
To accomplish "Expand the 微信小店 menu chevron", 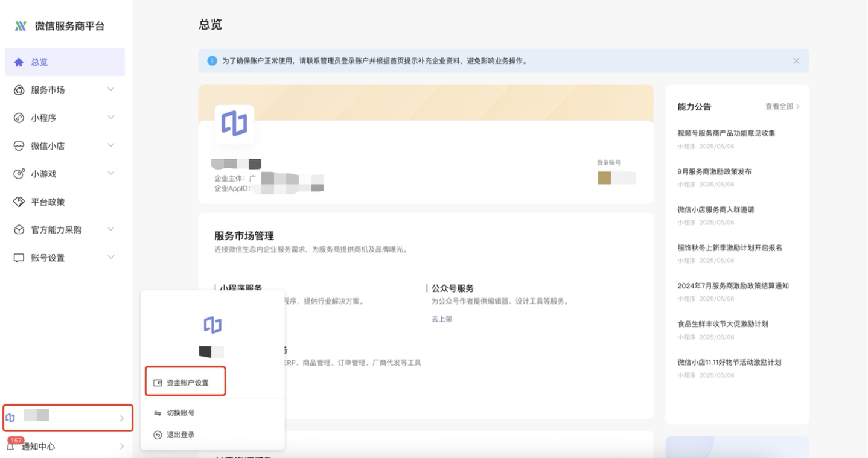I will tap(111, 145).
